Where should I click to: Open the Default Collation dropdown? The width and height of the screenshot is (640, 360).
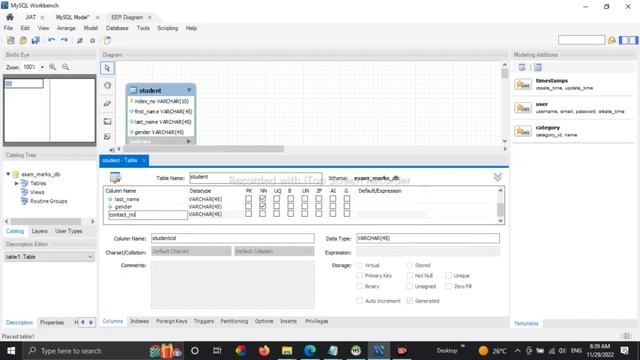tap(274, 251)
